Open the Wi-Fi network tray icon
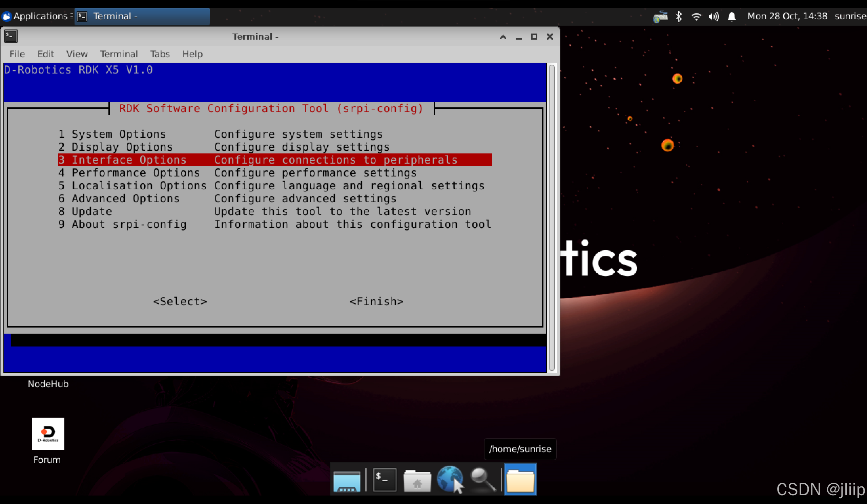 coord(696,16)
